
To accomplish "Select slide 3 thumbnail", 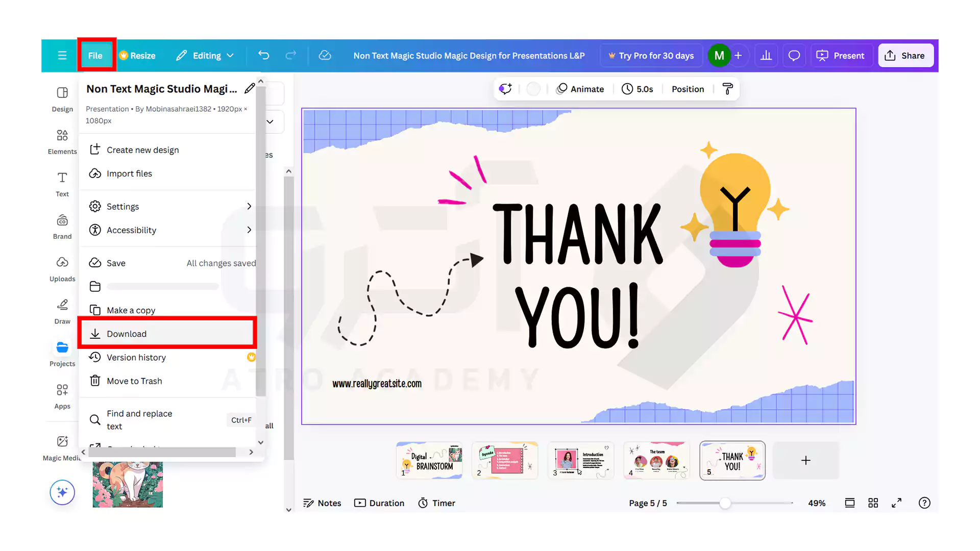I will [581, 460].
